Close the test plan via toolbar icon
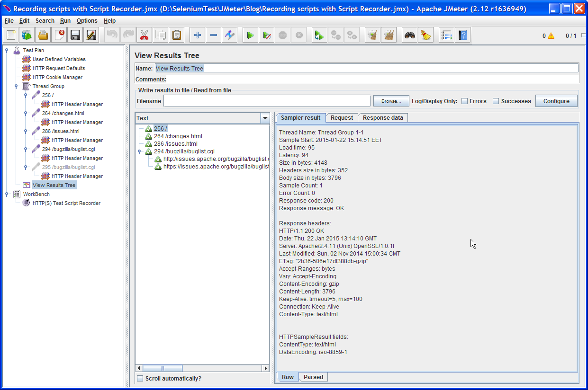Image resolution: width=588 pixels, height=390 pixels. point(59,35)
